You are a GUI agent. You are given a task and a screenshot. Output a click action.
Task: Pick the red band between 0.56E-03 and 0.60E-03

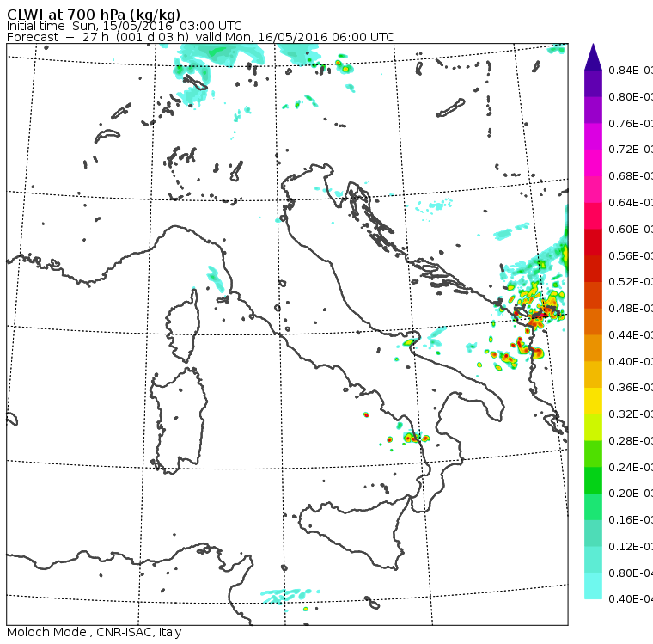click(593, 242)
